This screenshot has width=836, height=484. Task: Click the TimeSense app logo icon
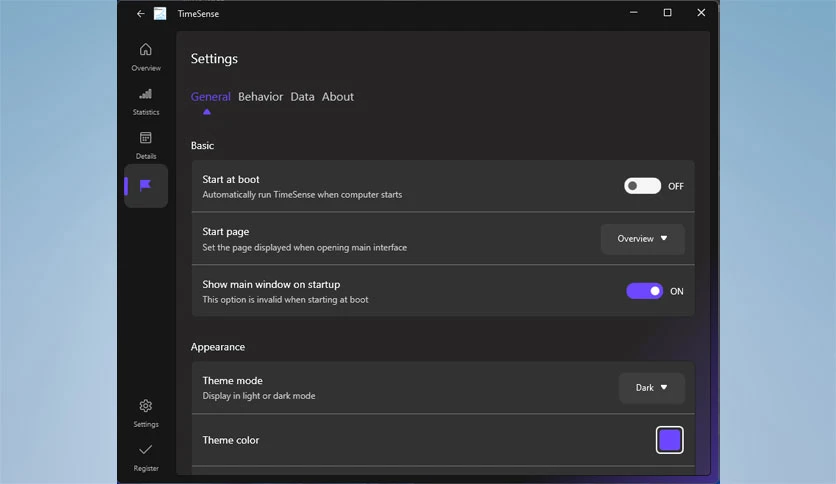160,14
